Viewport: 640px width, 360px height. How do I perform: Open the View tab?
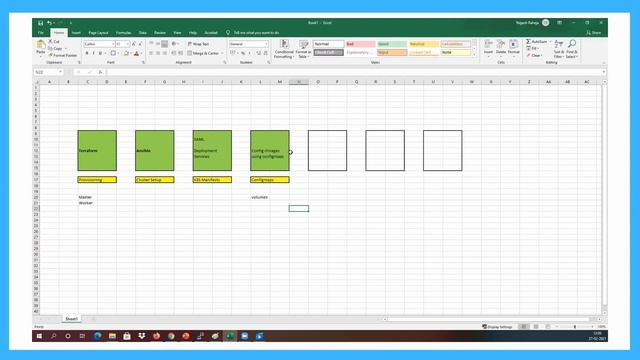point(177,33)
